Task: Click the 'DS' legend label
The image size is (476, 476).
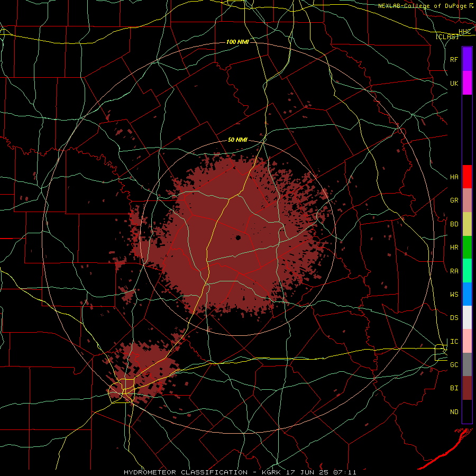Action: (x=454, y=318)
